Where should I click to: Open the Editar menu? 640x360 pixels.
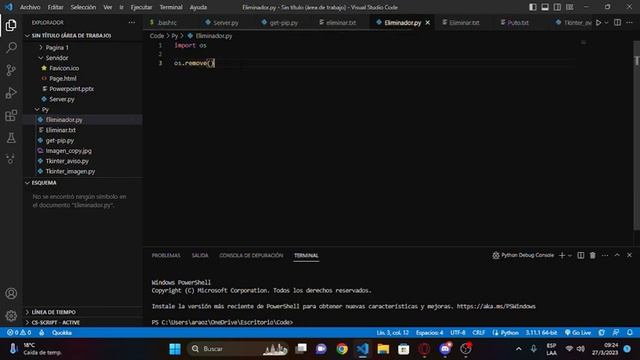55,7
